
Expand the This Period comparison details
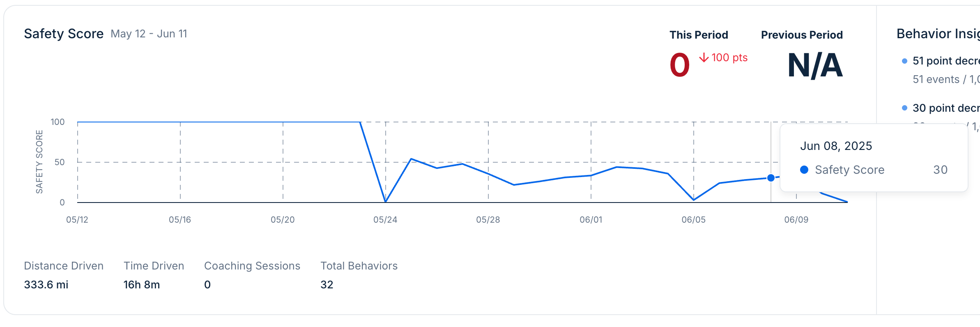click(699, 35)
